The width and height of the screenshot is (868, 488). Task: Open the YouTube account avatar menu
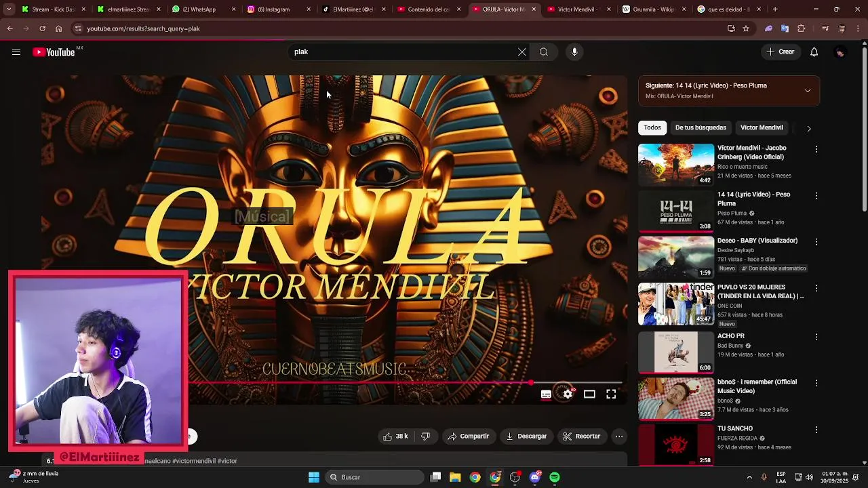click(x=840, y=52)
